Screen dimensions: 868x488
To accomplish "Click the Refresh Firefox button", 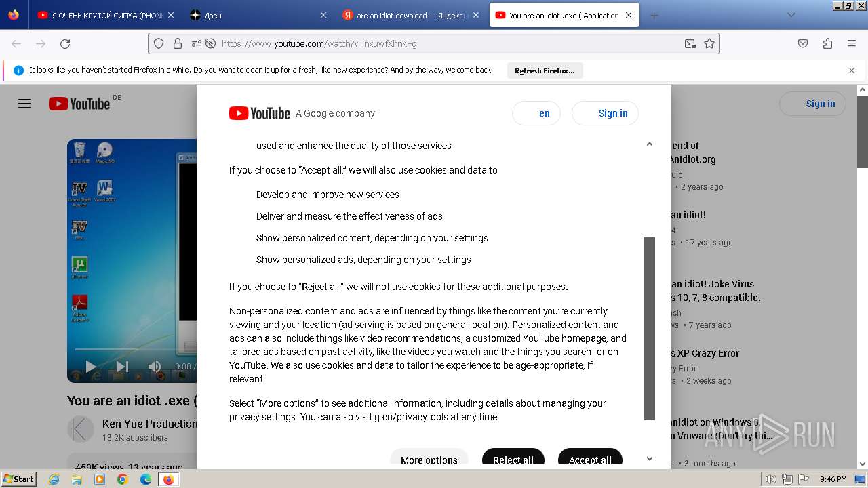I will pyautogui.click(x=545, y=70).
